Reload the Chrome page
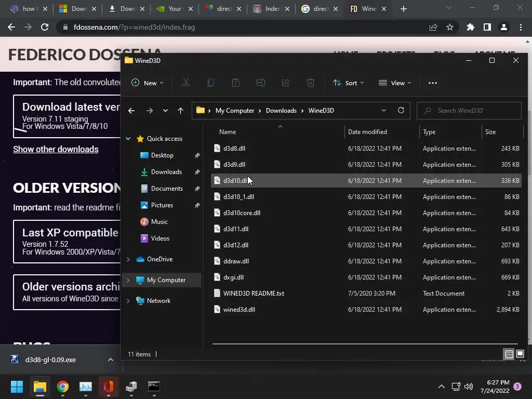The image size is (532, 399). [45, 27]
